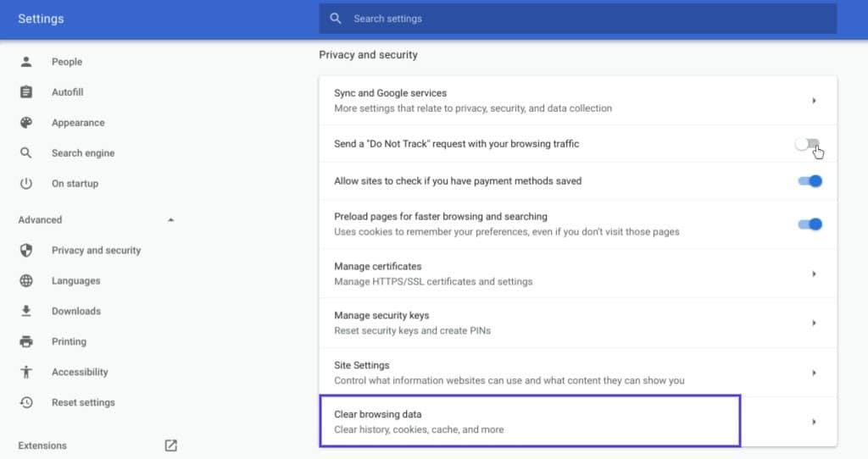Open Site Settings chevron arrow
Screen dimensions: 868x459
[814, 373]
